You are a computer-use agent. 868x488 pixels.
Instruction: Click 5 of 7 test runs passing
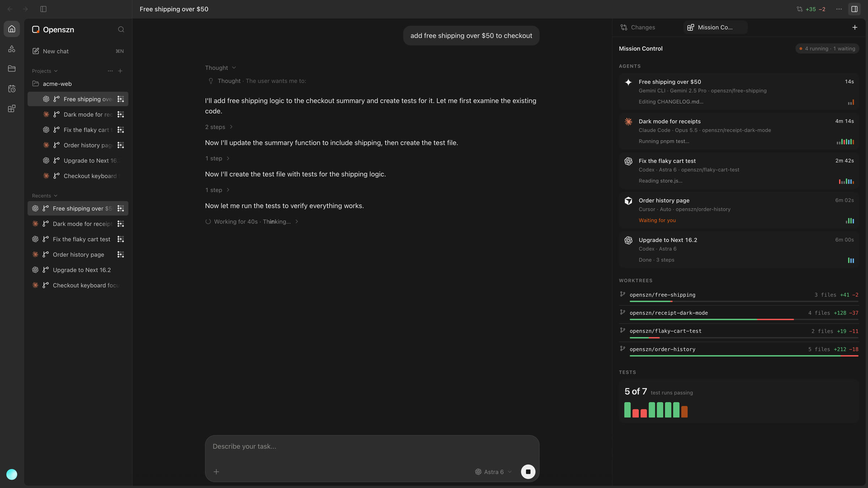[659, 392]
